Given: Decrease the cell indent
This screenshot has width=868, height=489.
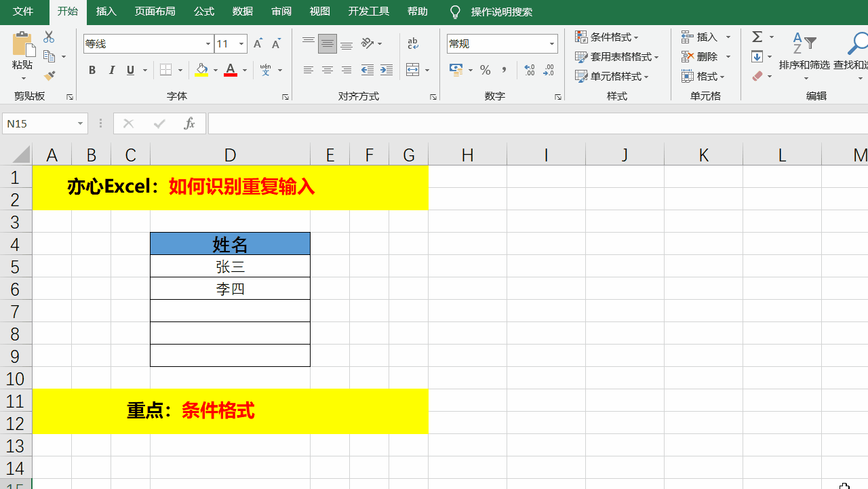Looking at the screenshot, I should pyautogui.click(x=368, y=70).
